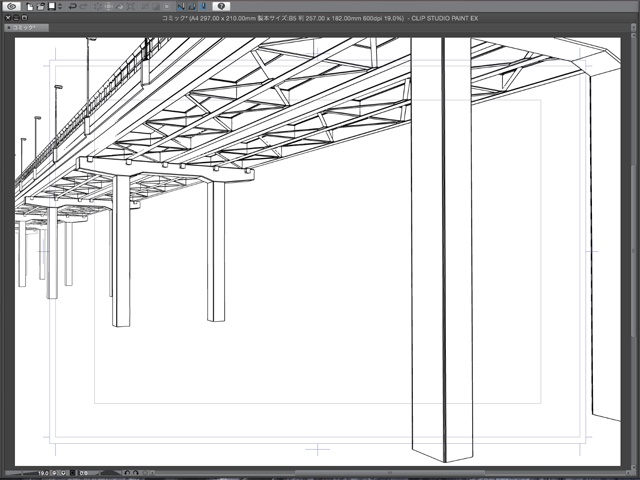This screenshot has height=480, width=640.
Task: Zoom in with the status bar button
Action: (x=63, y=473)
